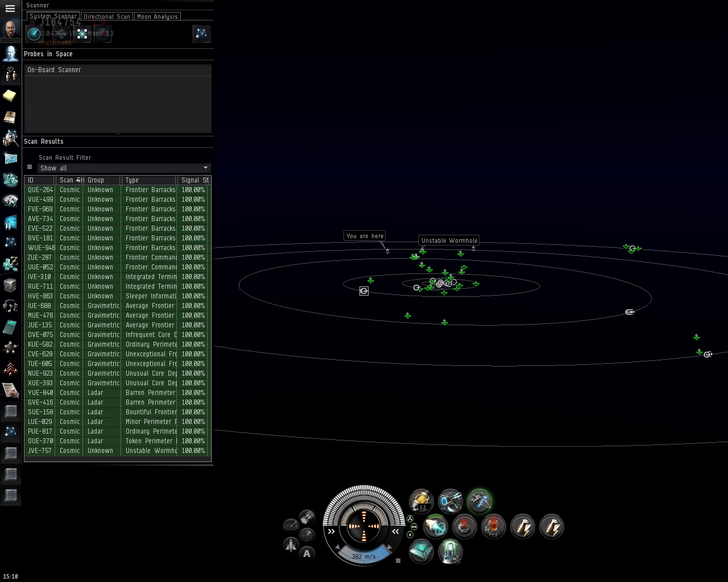This screenshot has width=728, height=582.
Task: Select the YUE-840 Ladar Barren Perimeter row
Action: [x=118, y=393]
